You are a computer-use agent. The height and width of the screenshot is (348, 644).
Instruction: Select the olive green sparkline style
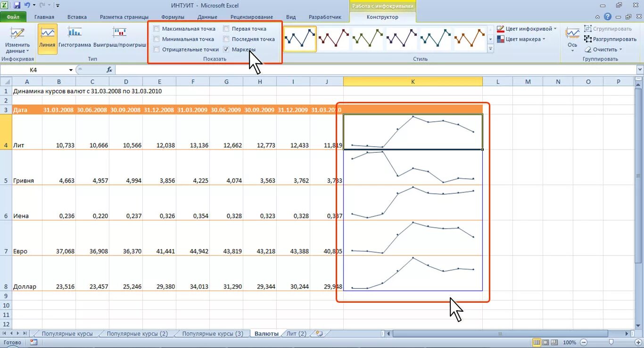coord(368,39)
